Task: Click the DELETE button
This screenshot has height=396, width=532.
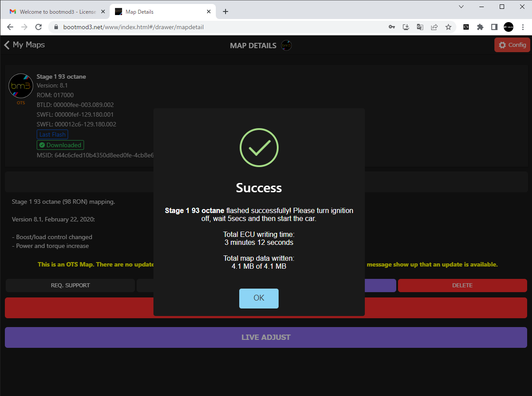Action: click(463, 286)
